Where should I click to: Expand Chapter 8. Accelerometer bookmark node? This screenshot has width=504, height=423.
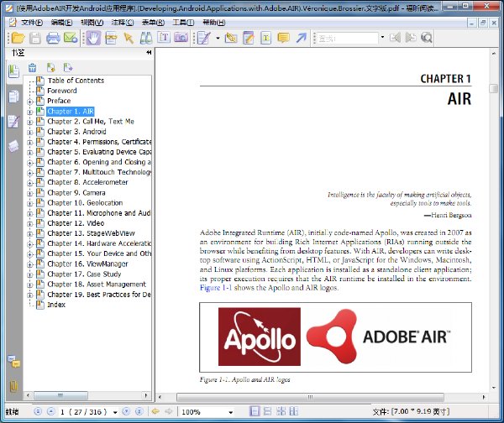pyautogui.click(x=30, y=183)
